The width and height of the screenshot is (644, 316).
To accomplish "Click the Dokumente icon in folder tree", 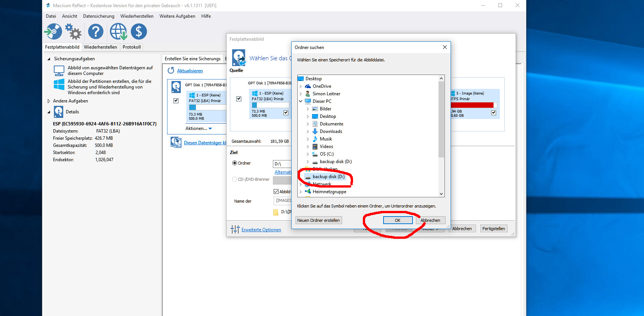I will click(315, 124).
